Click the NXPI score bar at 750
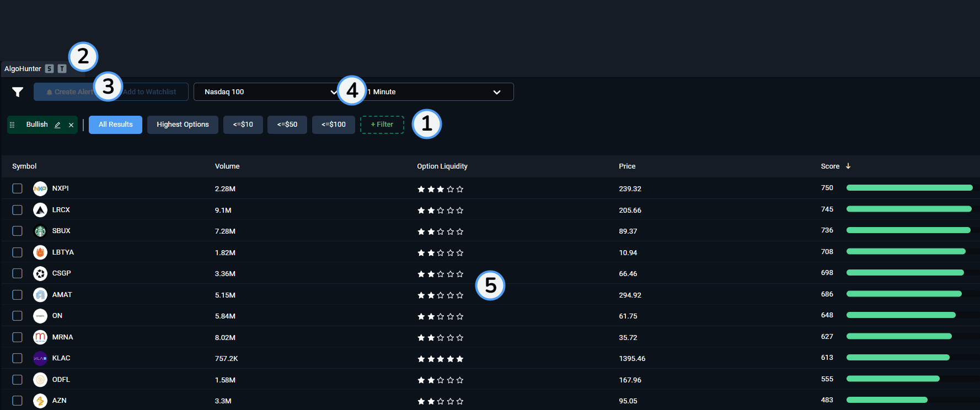Screen dimensions: 980x410 pos(909,188)
